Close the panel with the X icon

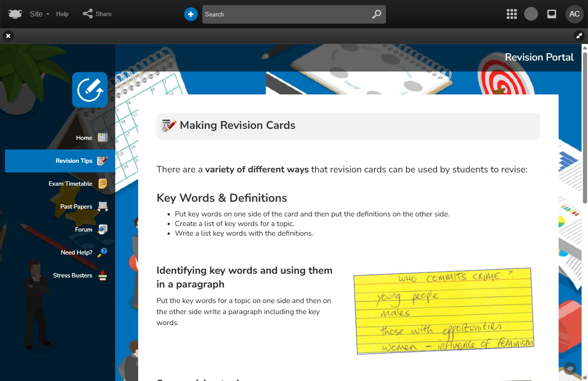(x=8, y=36)
